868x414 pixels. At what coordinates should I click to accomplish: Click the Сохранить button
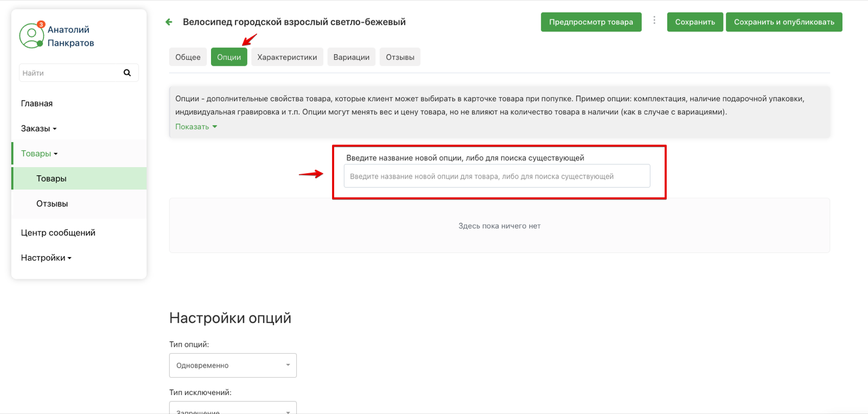pos(695,22)
